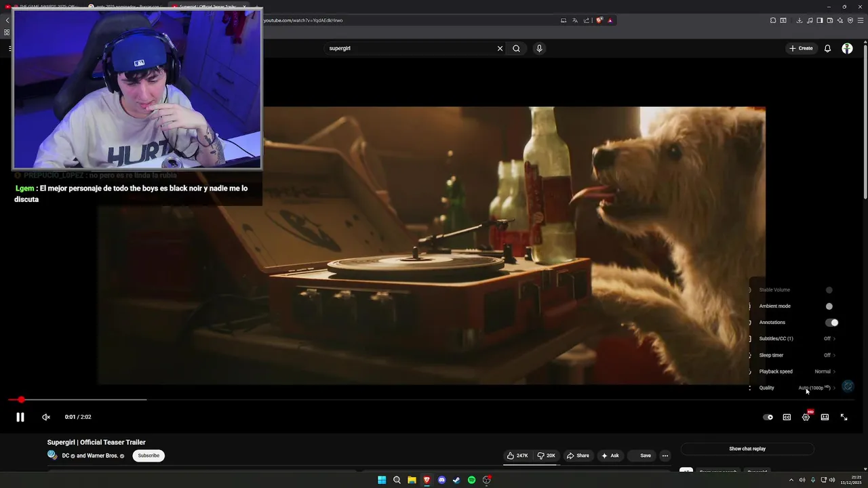Open Windows taskbar search
Viewport: 868px width, 488px height.
click(x=397, y=480)
